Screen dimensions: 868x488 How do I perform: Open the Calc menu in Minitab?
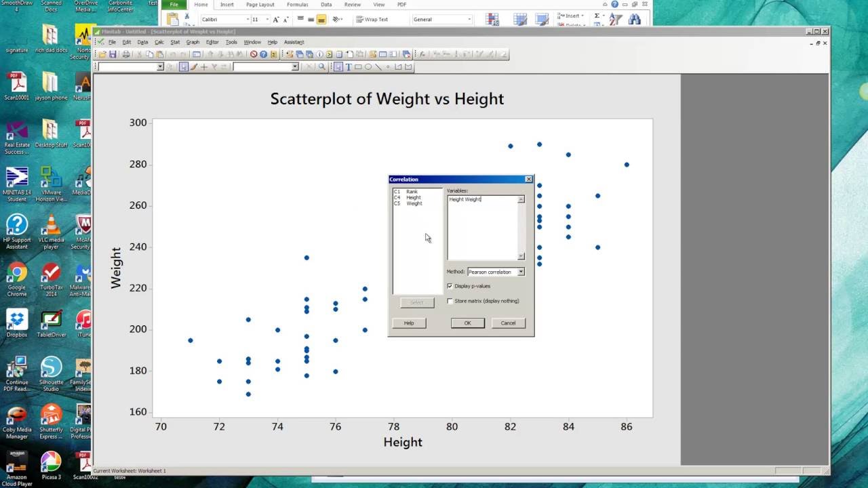tap(159, 42)
